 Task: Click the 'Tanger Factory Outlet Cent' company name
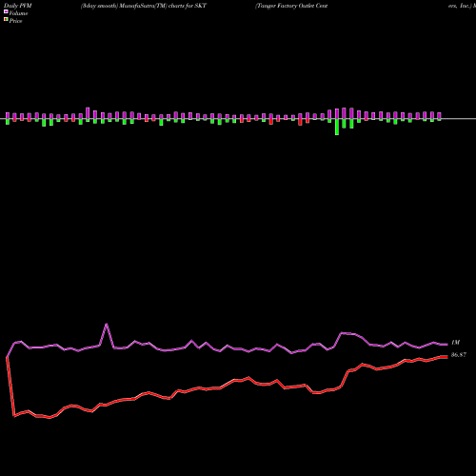tap(291, 6)
